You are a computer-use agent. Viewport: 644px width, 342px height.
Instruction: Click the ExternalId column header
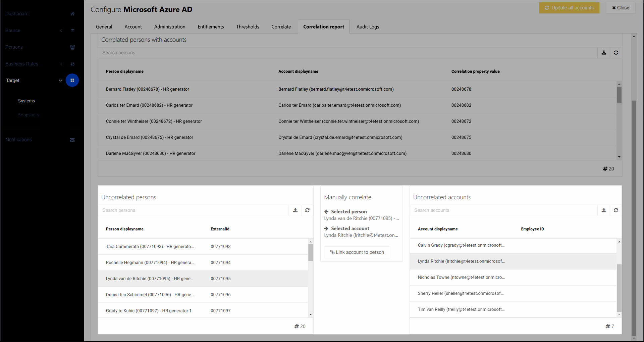pyautogui.click(x=220, y=229)
